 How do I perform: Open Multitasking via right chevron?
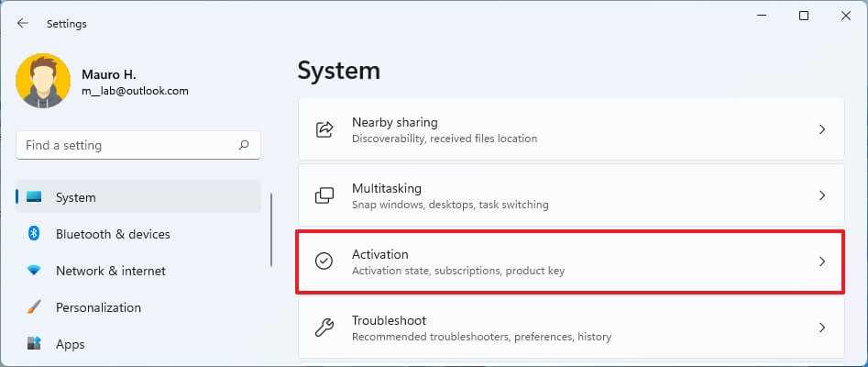point(822,195)
